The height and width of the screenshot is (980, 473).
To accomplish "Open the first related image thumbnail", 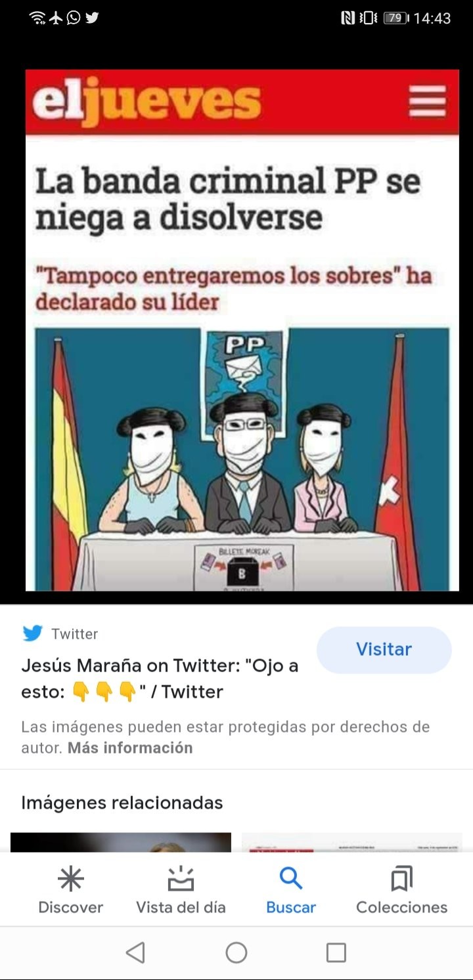I will click(x=121, y=842).
